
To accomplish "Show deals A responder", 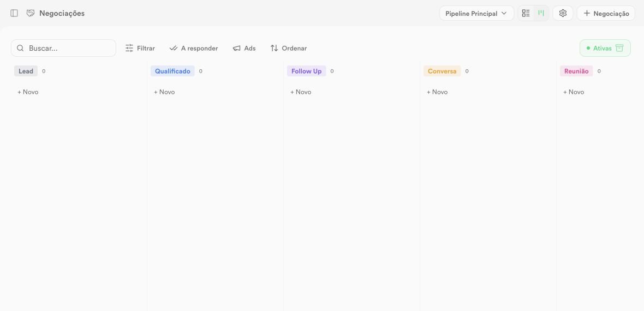I will point(193,48).
